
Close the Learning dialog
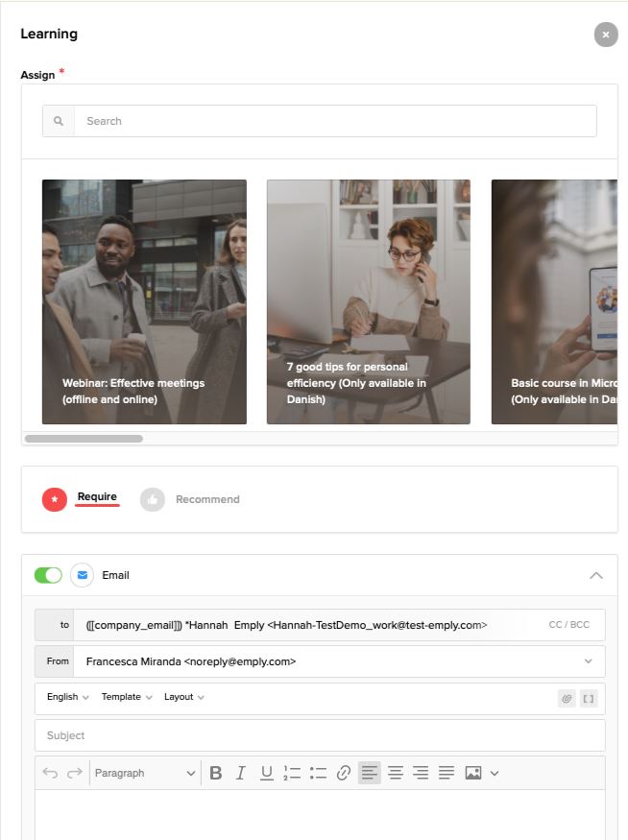[605, 35]
